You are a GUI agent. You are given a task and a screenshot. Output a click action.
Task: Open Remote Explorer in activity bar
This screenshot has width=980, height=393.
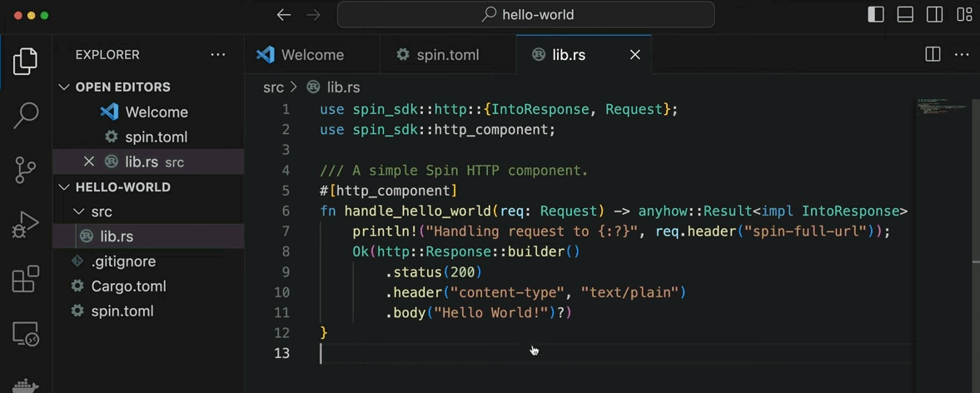point(26,333)
